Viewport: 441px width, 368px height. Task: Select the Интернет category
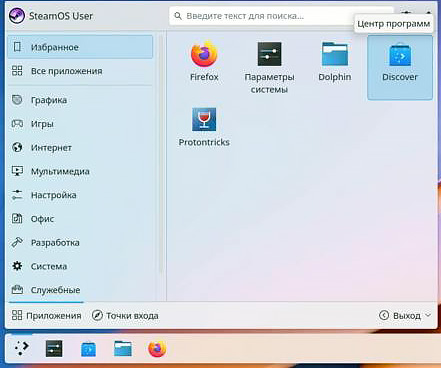tap(80, 147)
